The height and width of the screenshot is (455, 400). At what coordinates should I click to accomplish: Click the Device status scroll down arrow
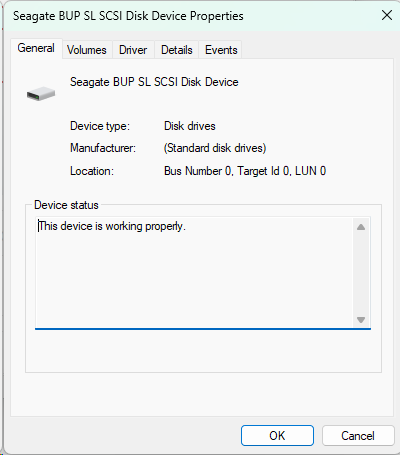361,320
